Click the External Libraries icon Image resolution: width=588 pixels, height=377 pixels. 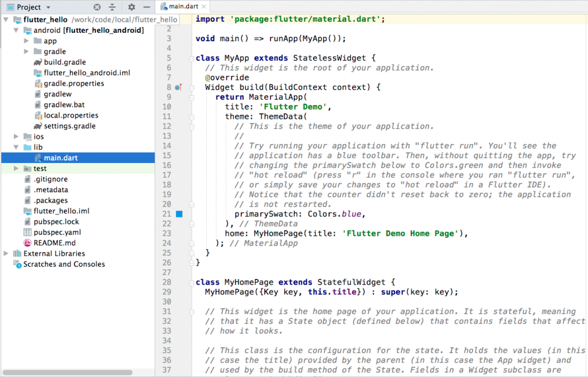coord(17,253)
